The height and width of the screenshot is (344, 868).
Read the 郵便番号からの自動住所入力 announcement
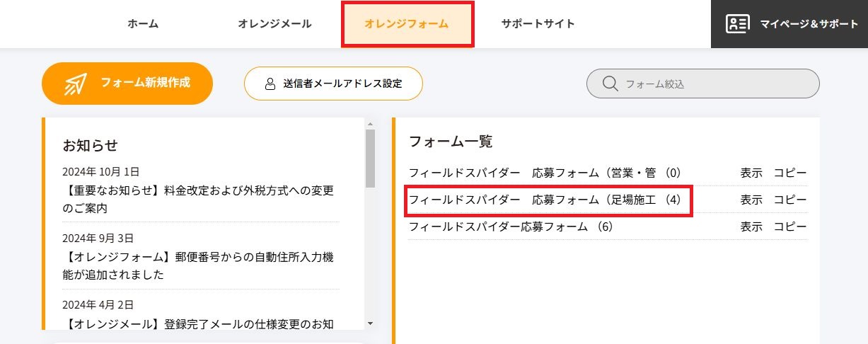[x=198, y=265]
